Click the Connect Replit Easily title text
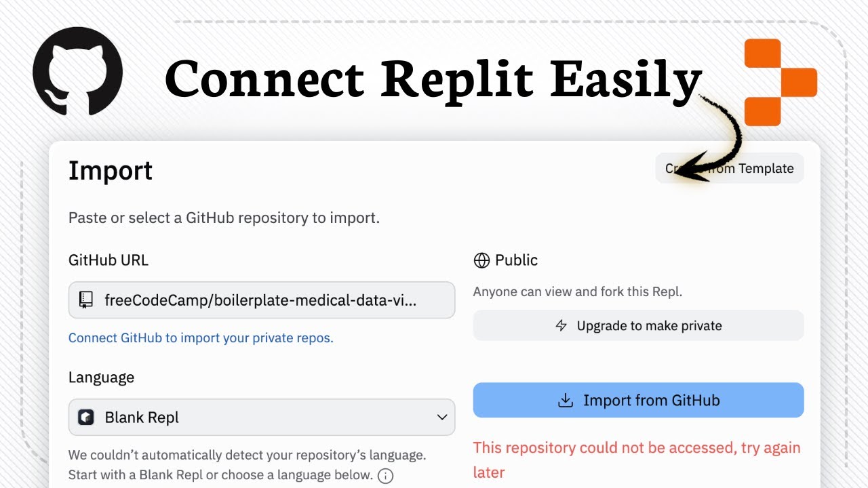Screen dimensions: 868x488 pos(432,79)
